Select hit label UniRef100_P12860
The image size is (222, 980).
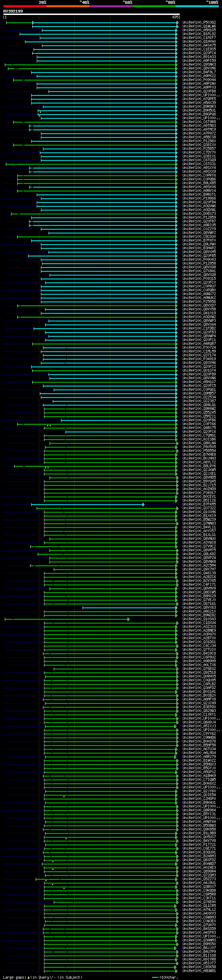pos(199,141)
